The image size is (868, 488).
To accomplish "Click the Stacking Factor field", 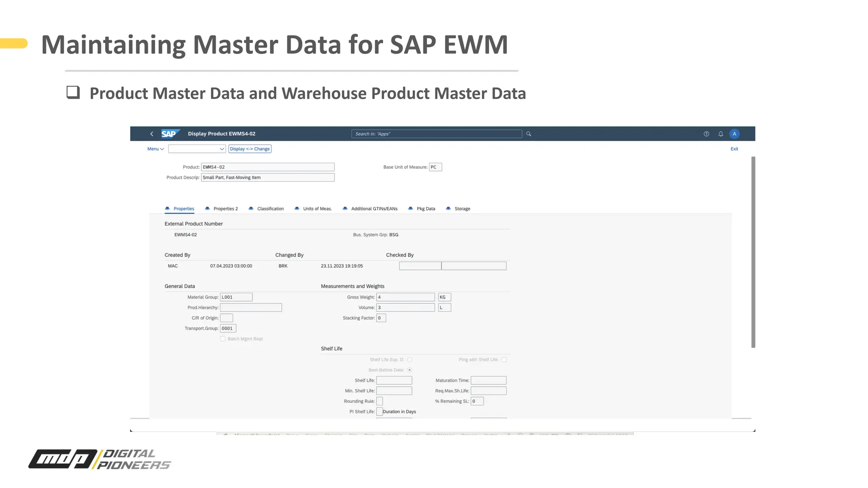I will point(381,318).
